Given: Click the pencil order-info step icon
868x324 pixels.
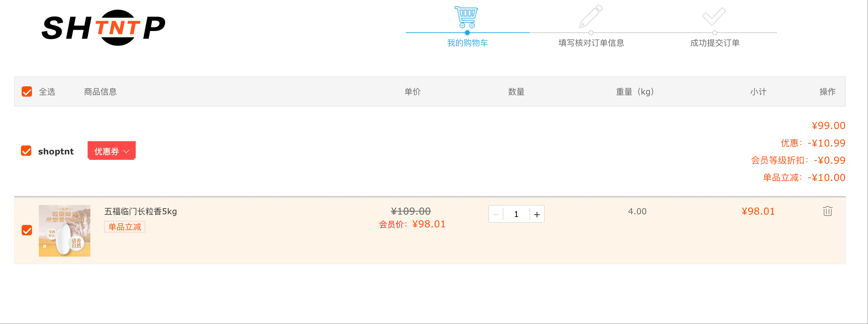Looking at the screenshot, I should 590,17.
